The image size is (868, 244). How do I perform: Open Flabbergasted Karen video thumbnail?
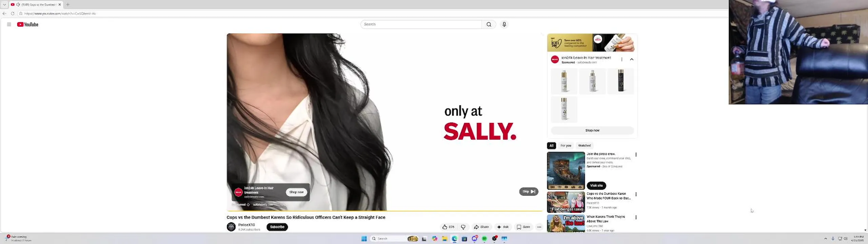566,202
